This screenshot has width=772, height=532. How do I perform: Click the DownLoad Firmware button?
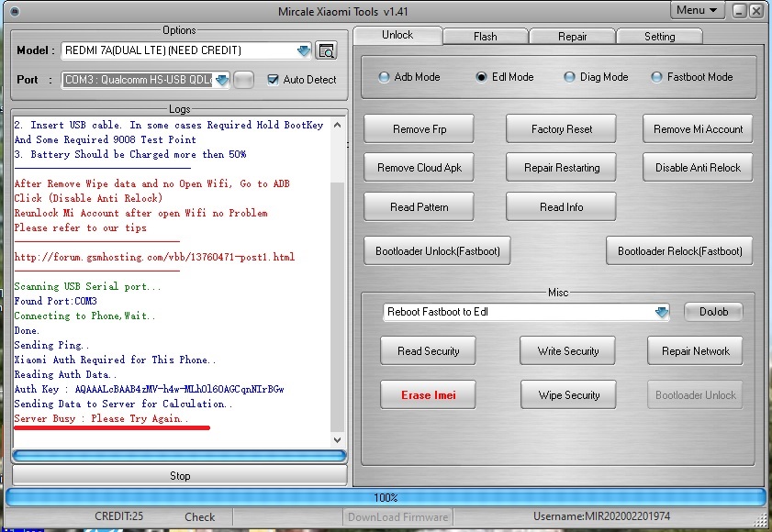397,517
